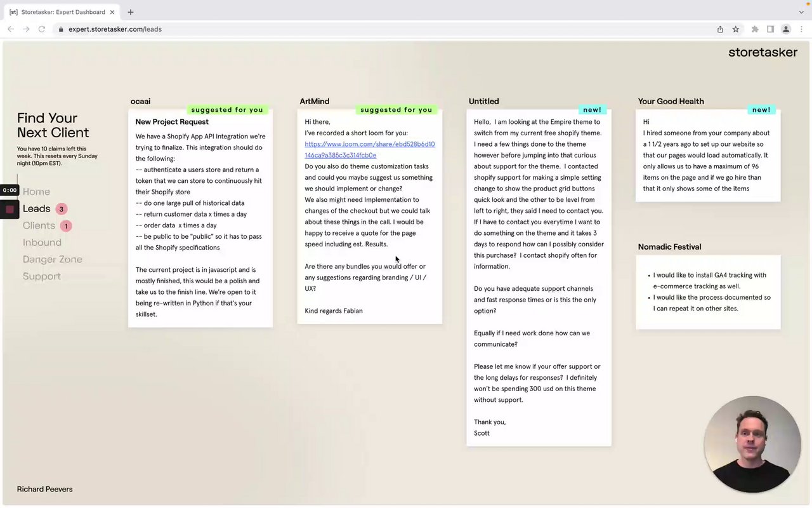812x508 pixels.
Task: Click ArtMind's suggested for you tag
Action: click(x=396, y=110)
